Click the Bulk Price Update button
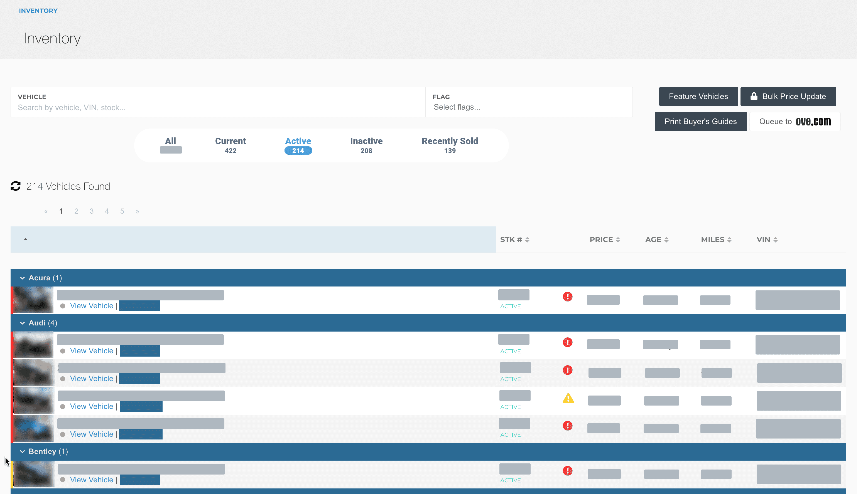This screenshot has height=494, width=868. (788, 96)
